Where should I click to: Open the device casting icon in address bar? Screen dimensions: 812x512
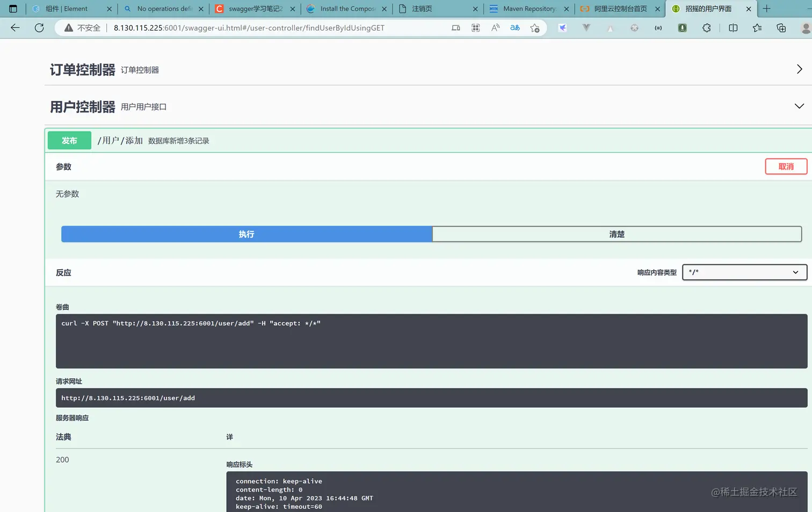456,28
